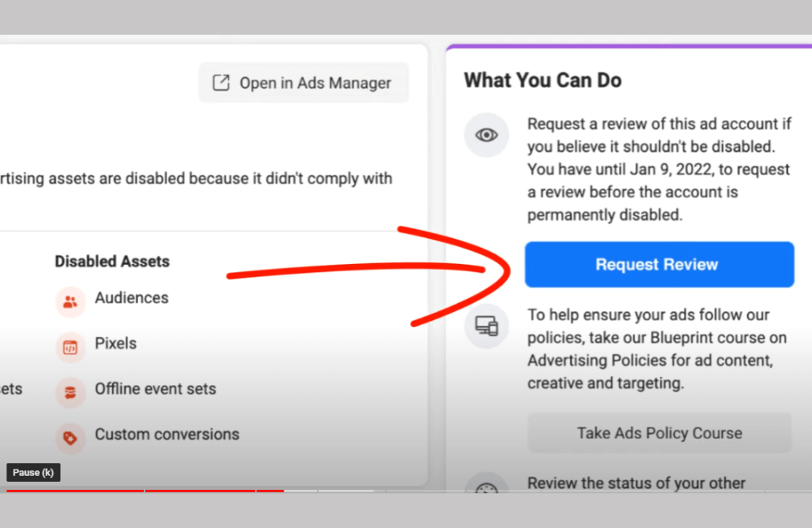Click the Pause (k) tooltip label
812x528 pixels.
[33, 473]
